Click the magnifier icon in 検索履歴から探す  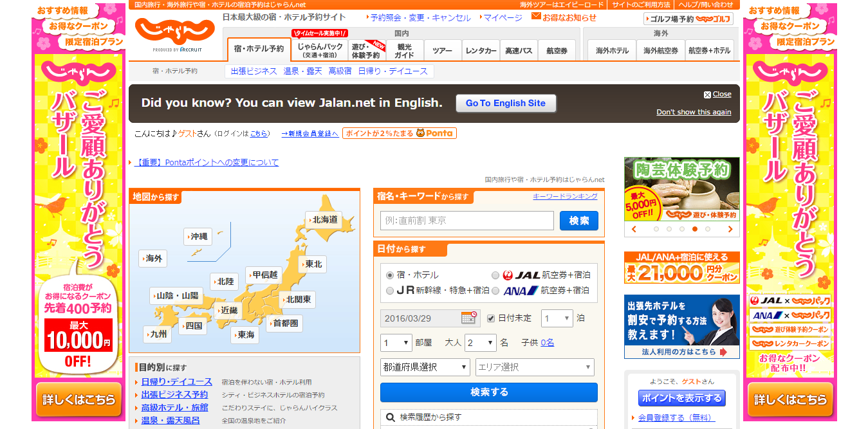pos(390,417)
